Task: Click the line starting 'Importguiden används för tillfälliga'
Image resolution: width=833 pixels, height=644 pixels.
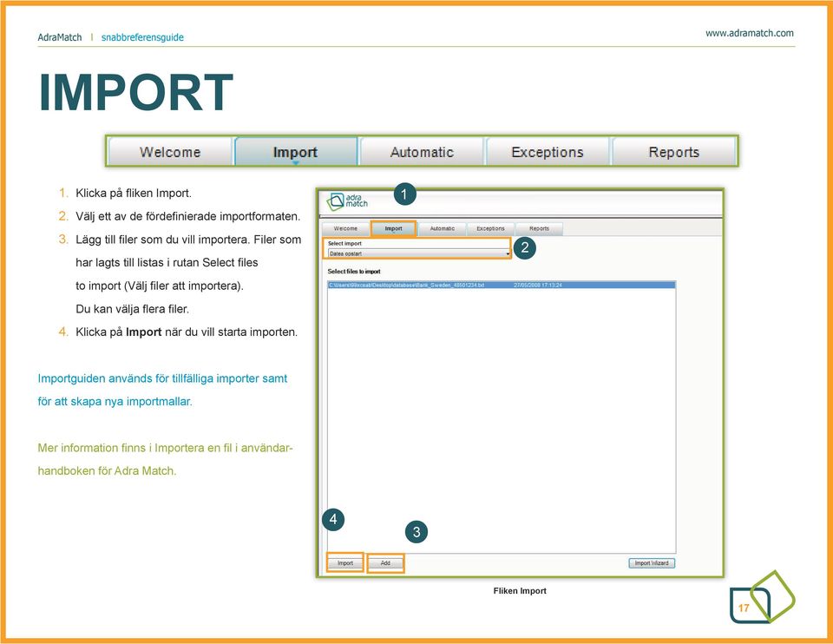Action: [162, 378]
